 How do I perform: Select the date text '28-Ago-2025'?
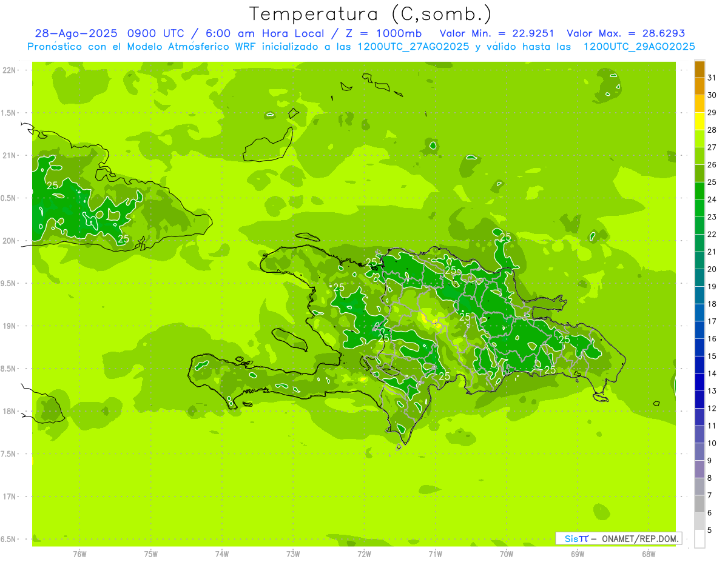[76, 33]
